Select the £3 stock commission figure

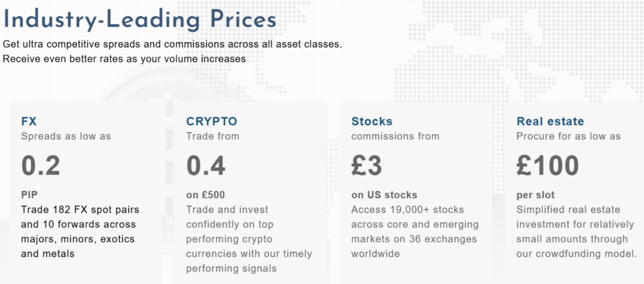pos(367,165)
